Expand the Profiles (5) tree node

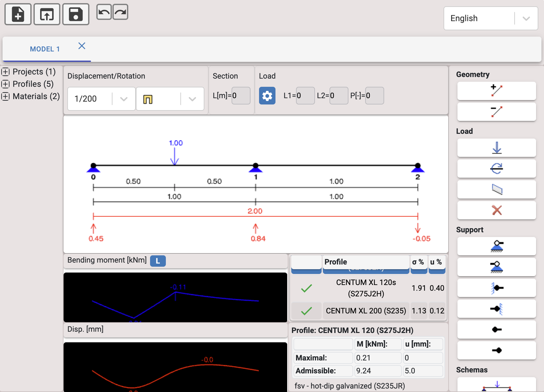click(5, 84)
